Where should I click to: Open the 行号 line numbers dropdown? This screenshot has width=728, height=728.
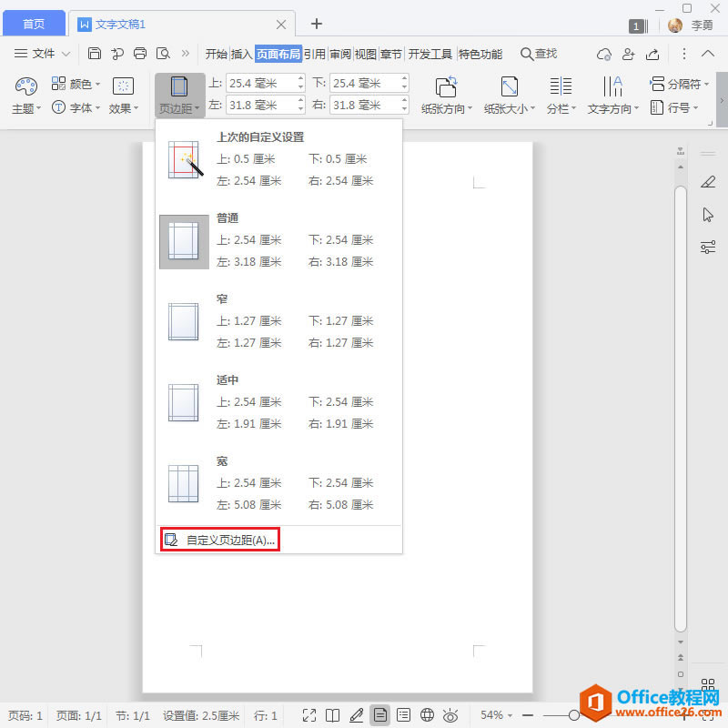tap(674, 107)
